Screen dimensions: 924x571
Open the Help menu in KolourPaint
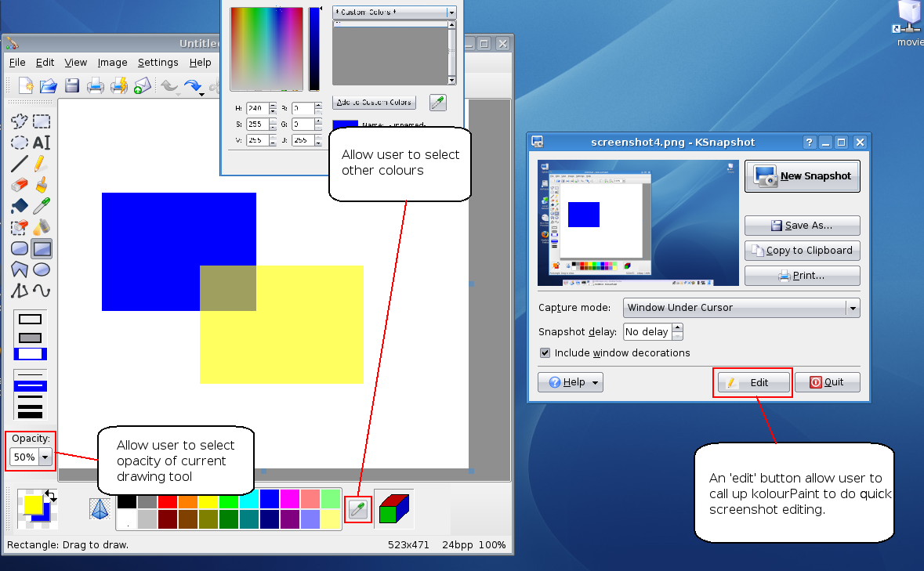click(x=201, y=63)
